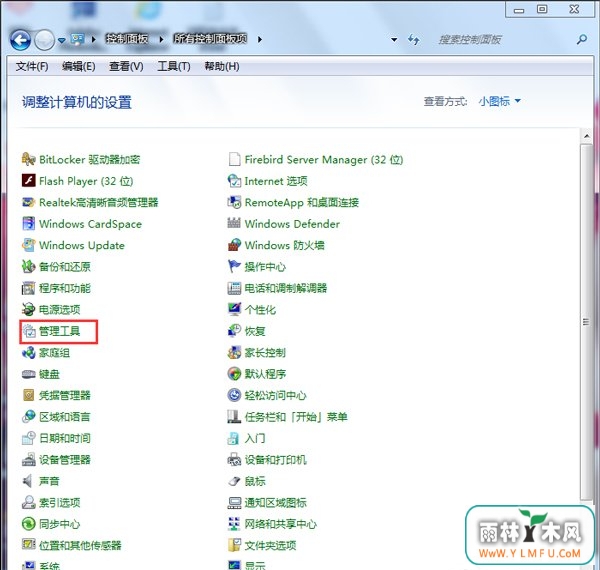This screenshot has height=570, width=600.
Task: Select the 所有控制面板项 breadcrumb
Action: (210, 39)
